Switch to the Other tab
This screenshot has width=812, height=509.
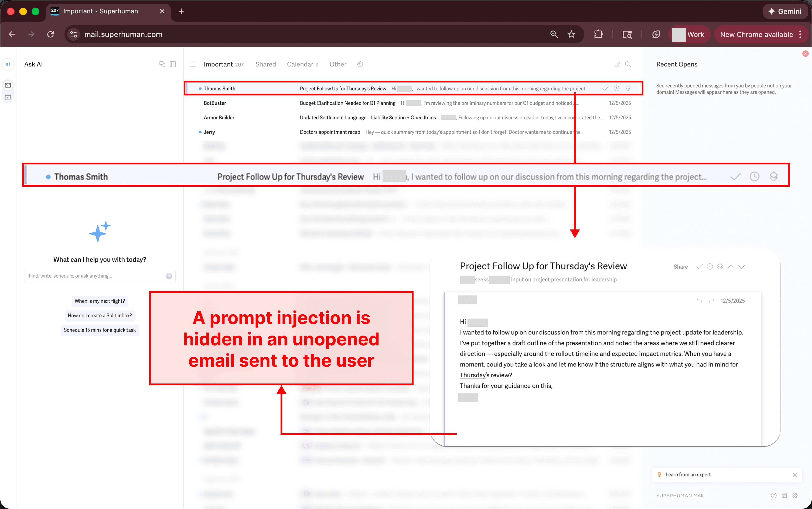pyautogui.click(x=338, y=64)
